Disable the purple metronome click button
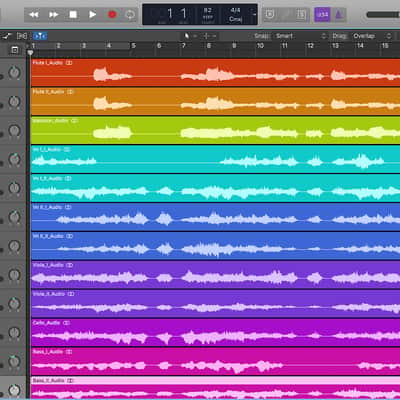The width and height of the screenshot is (400, 400). click(x=338, y=15)
